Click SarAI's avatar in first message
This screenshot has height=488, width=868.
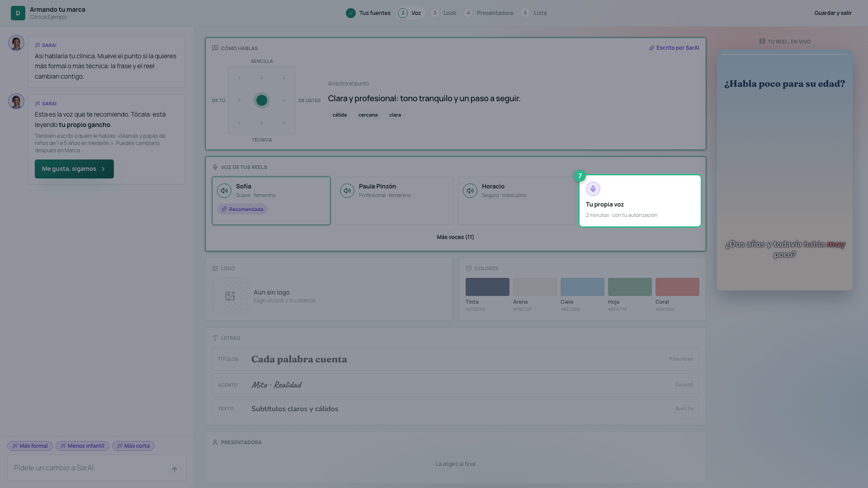(x=16, y=43)
